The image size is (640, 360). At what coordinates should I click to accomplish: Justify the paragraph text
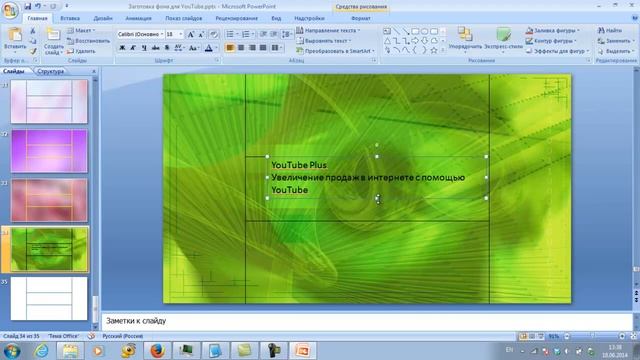263,48
